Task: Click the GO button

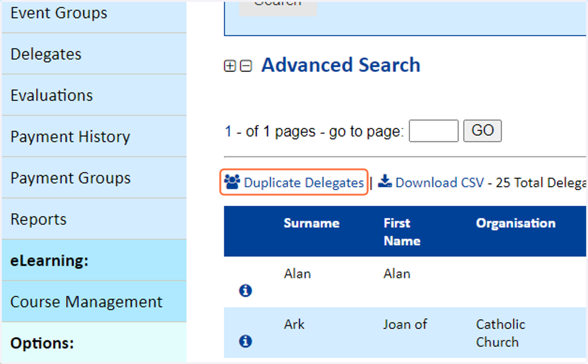Action: pyautogui.click(x=483, y=131)
